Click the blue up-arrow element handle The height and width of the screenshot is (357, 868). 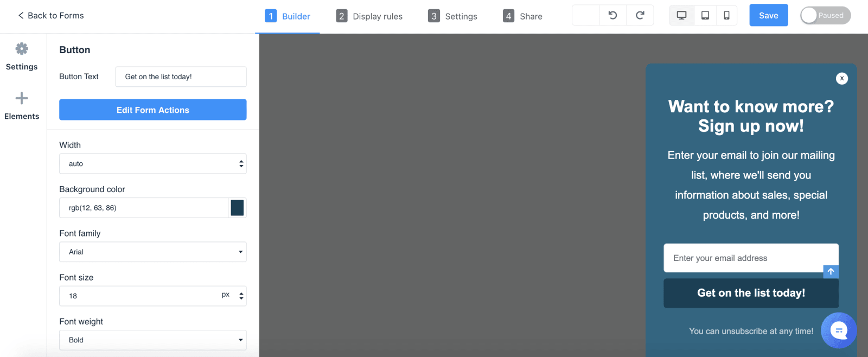tap(831, 271)
